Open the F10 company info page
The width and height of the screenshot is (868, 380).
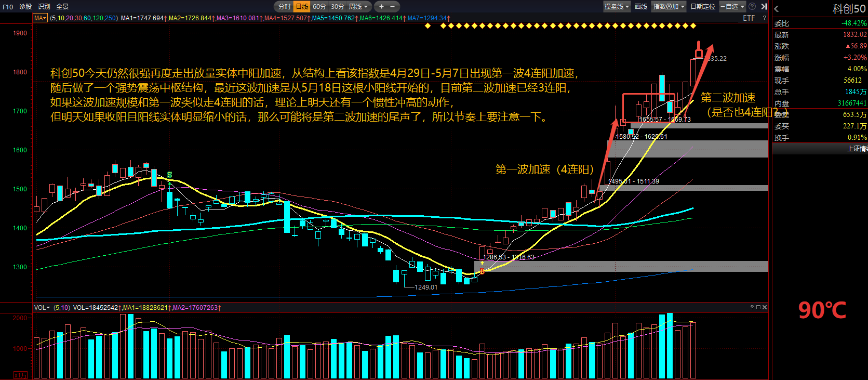point(8,7)
